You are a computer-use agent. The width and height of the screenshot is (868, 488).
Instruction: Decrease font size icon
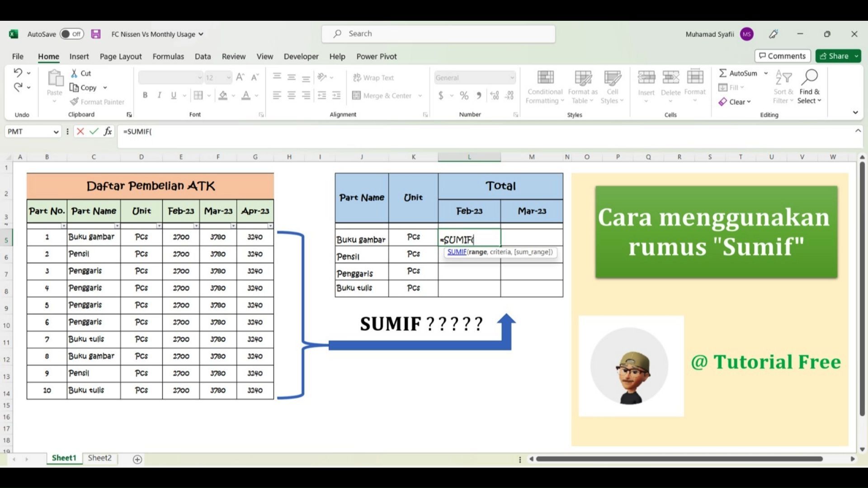pyautogui.click(x=255, y=77)
